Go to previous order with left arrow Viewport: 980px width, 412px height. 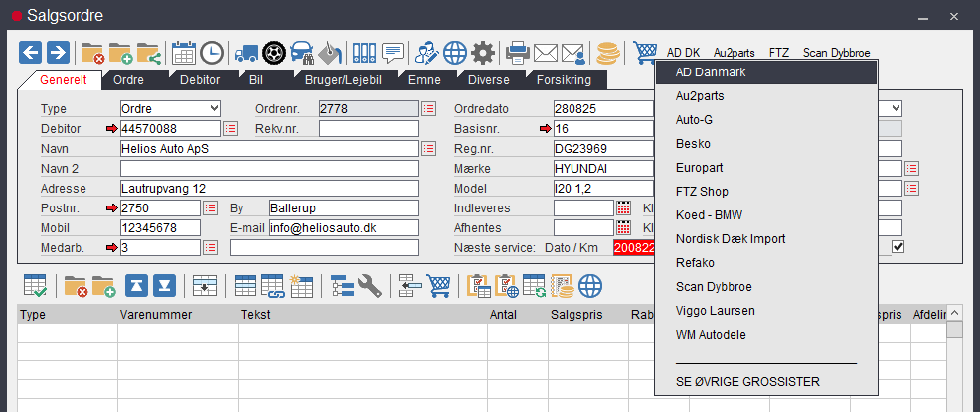pos(31,53)
